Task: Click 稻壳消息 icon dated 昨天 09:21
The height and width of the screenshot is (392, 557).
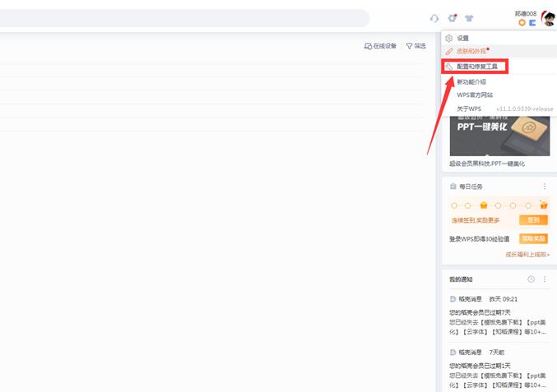Action: pyautogui.click(x=453, y=299)
